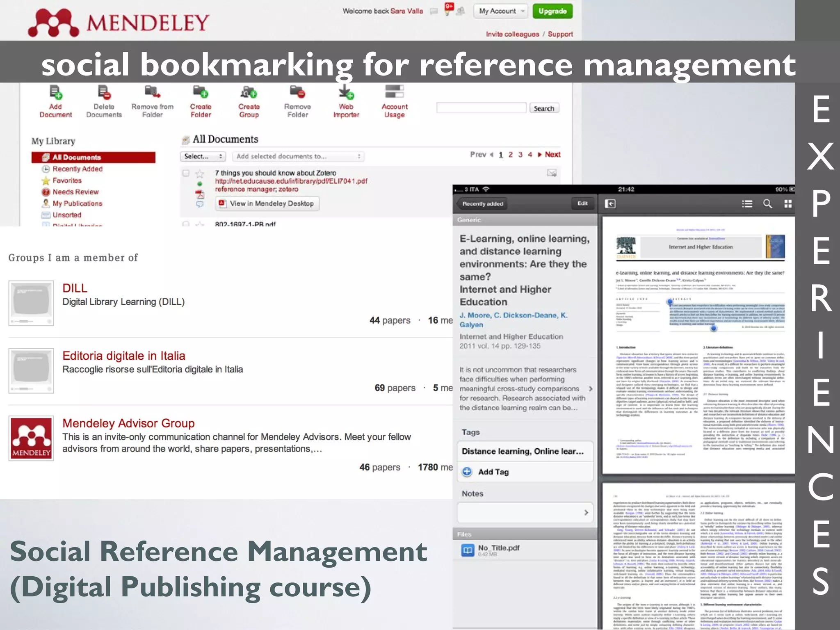Viewport: 840px width, 630px height.
Task: Click the Add Document icon
Action: click(x=55, y=93)
